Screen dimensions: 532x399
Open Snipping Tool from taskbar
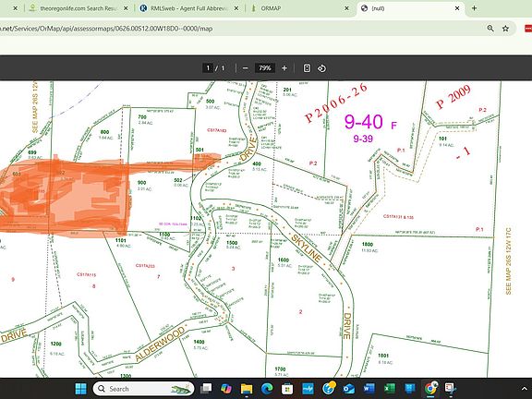coord(451,389)
